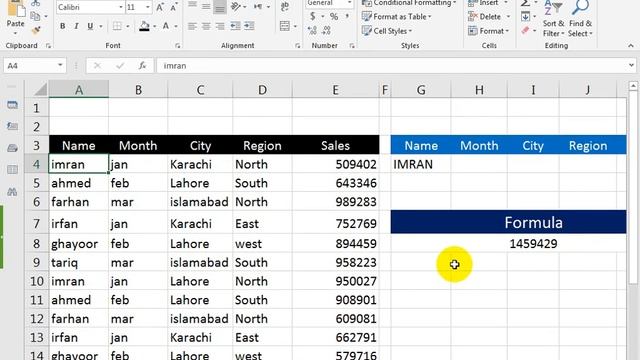
Task: Click Increase Decimal icon
Action: pyautogui.click(x=312, y=31)
